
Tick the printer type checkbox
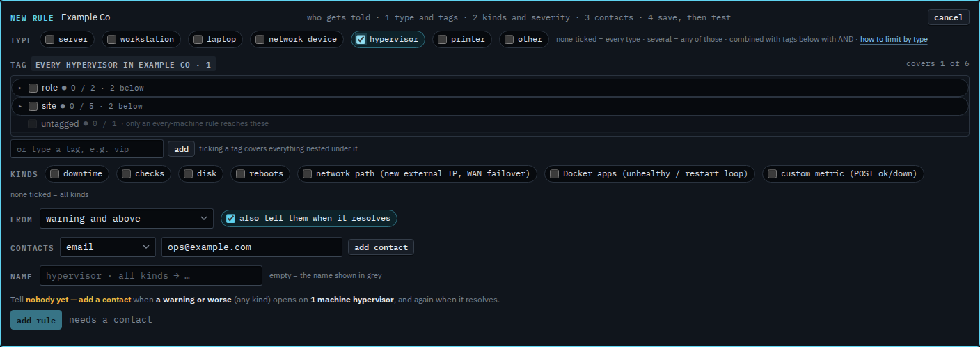[x=442, y=40]
